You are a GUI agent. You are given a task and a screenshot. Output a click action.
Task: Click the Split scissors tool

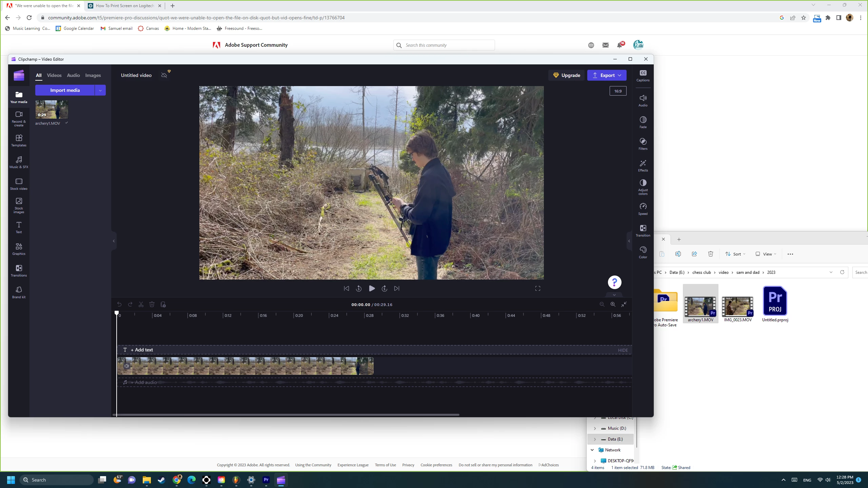[141, 304]
